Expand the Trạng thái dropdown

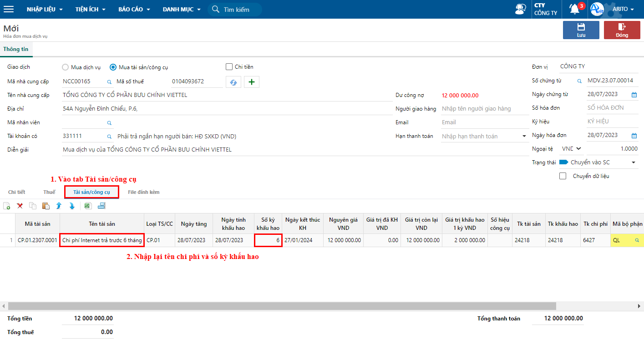(x=633, y=162)
